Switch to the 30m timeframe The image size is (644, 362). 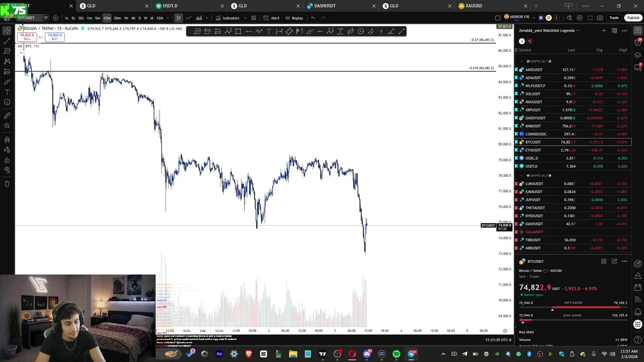[117, 18]
